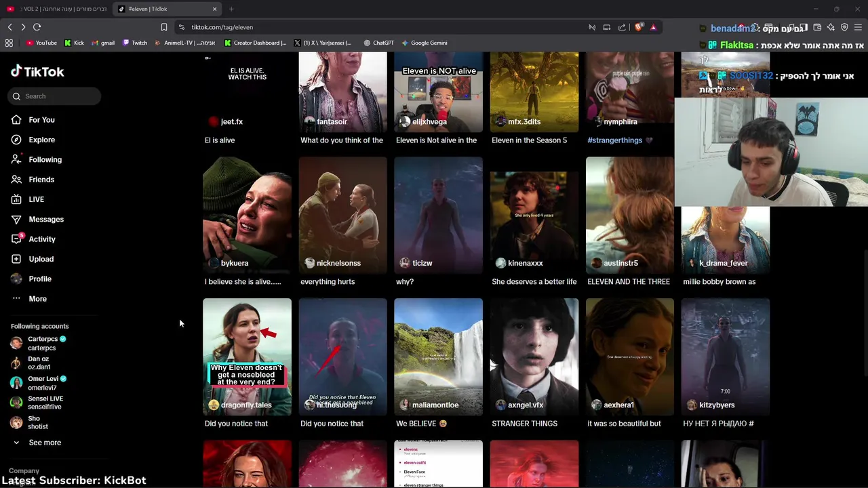The height and width of the screenshot is (488, 868).
Task: Open the Kick bookmark
Action: [x=75, y=43]
